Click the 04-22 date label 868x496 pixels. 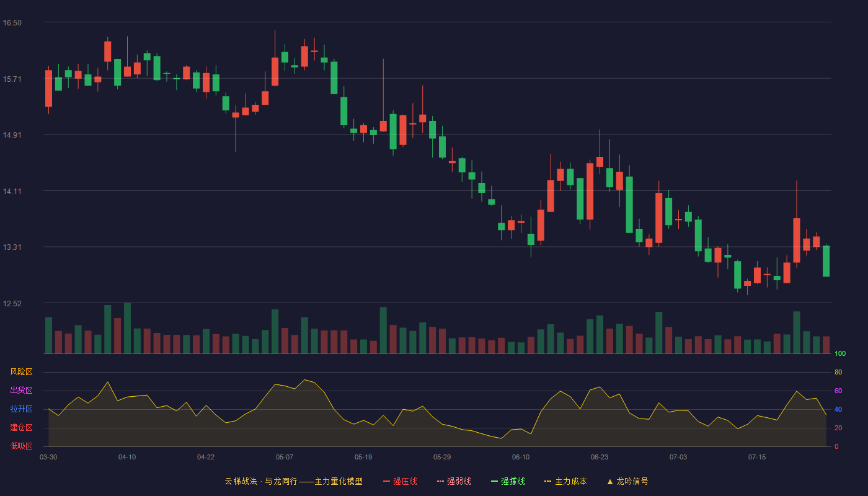tap(206, 457)
